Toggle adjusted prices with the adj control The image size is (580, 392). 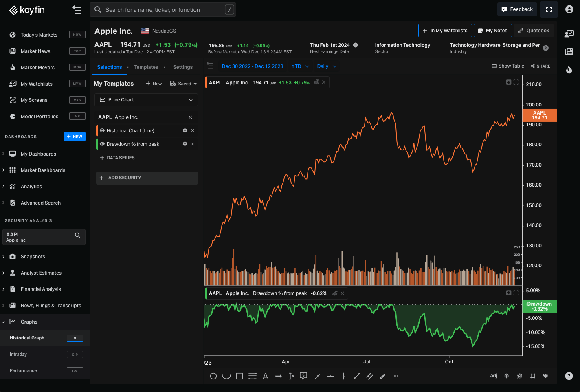tap(493, 376)
